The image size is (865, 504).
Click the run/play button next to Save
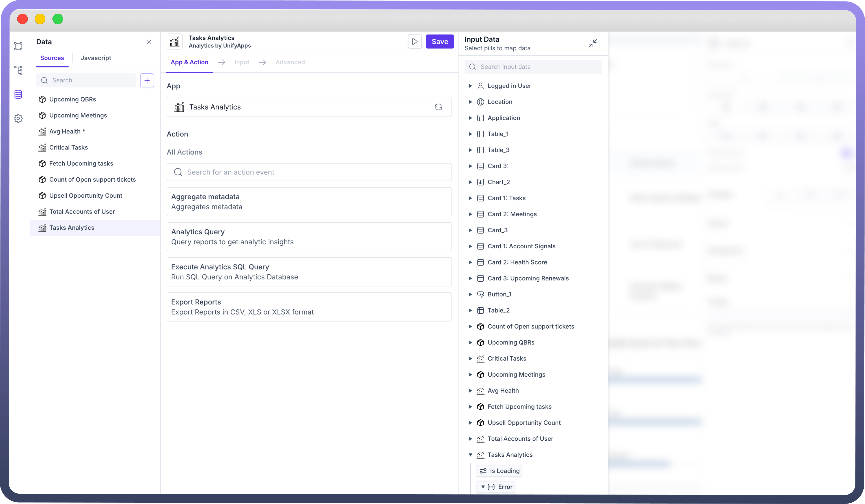[x=415, y=41]
